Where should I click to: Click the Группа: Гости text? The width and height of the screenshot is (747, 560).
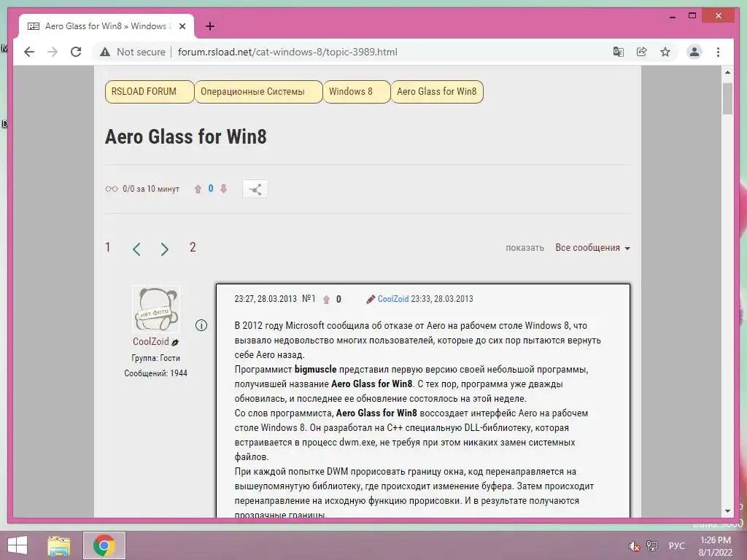coord(156,358)
